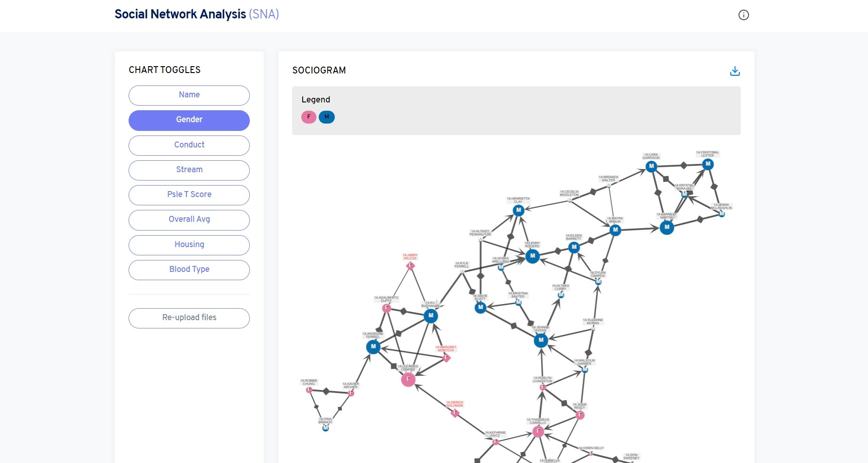Disable the Gender chart toggle
Screen dimensions: 868x463
click(189, 120)
